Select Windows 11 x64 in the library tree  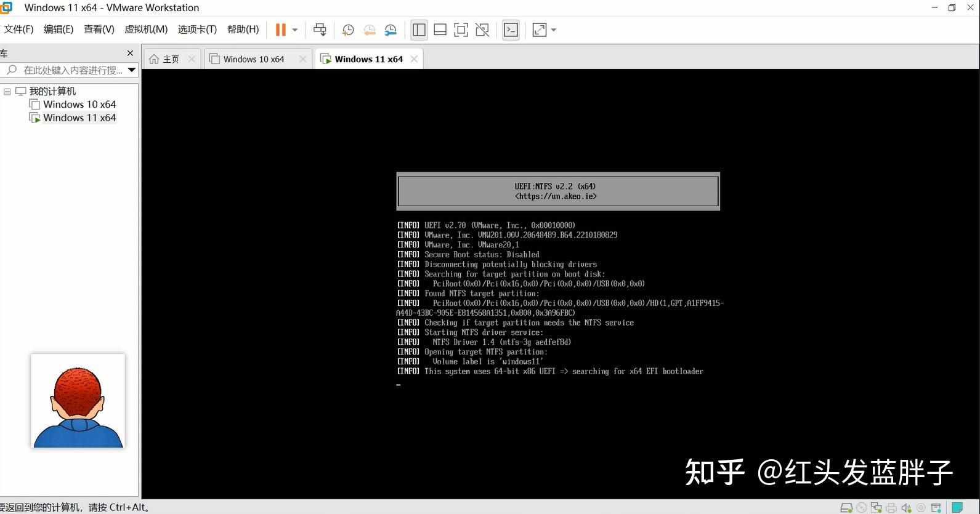pos(79,118)
